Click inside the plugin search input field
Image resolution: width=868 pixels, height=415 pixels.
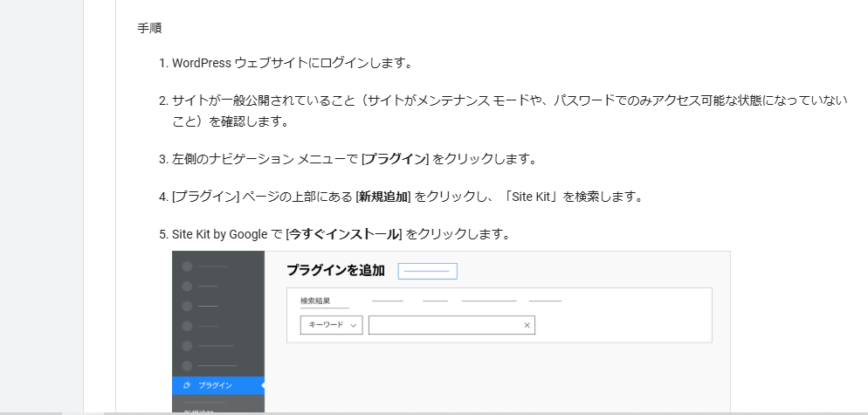445,325
